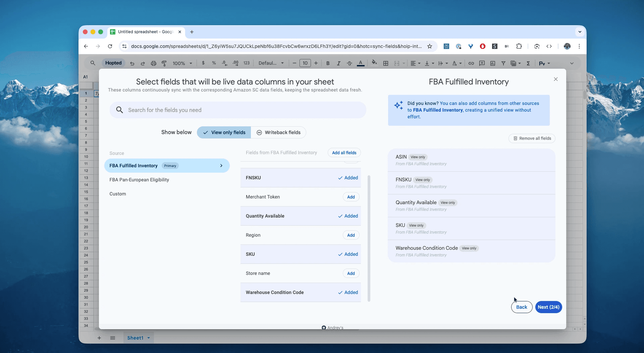Select the Untitled spreadsheet browser tab

[146, 32]
